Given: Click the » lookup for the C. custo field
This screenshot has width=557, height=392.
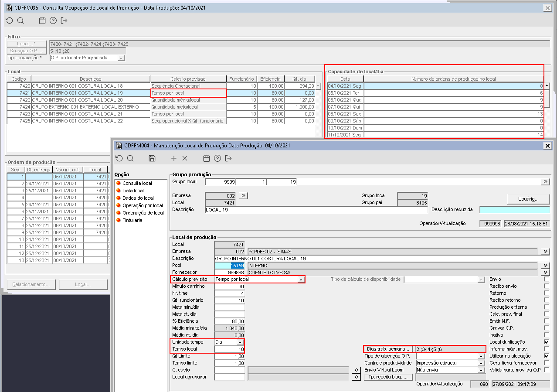Looking at the screenshot, I should point(356,370).
